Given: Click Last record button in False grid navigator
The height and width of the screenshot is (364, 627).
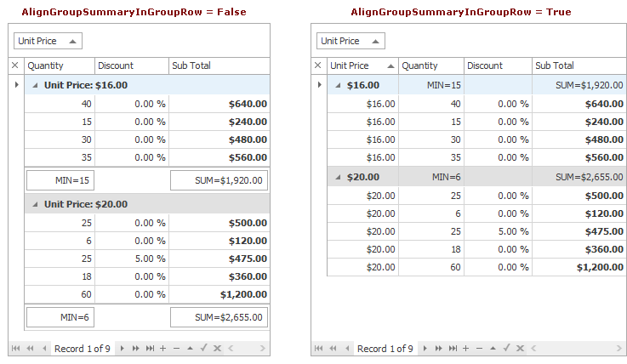Looking at the screenshot, I should point(150,349).
